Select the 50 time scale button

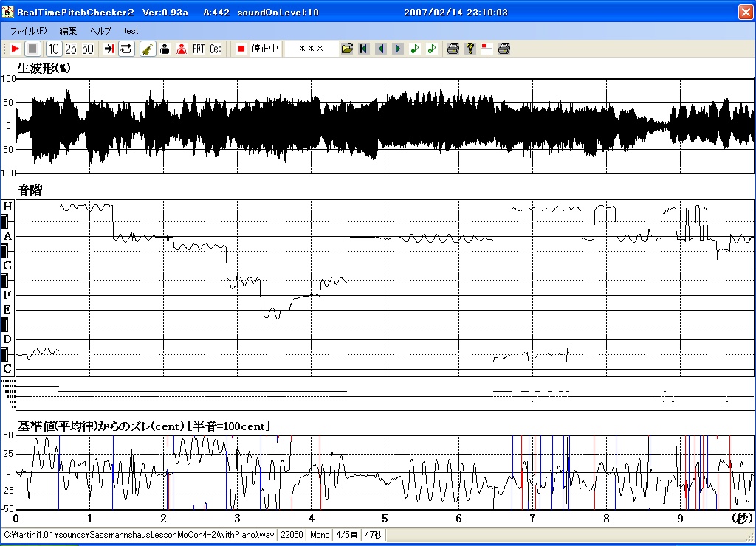pos(88,49)
